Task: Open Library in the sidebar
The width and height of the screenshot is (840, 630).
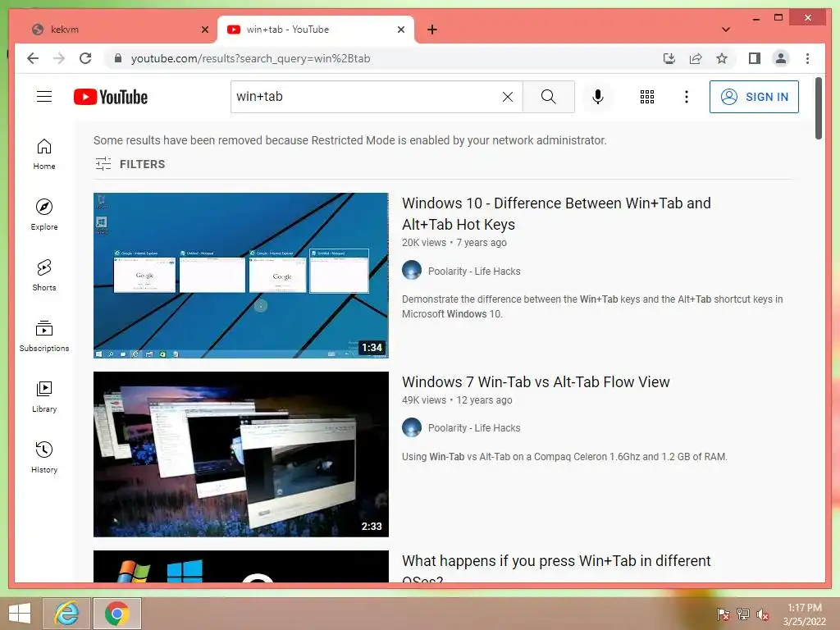Action: (x=44, y=396)
